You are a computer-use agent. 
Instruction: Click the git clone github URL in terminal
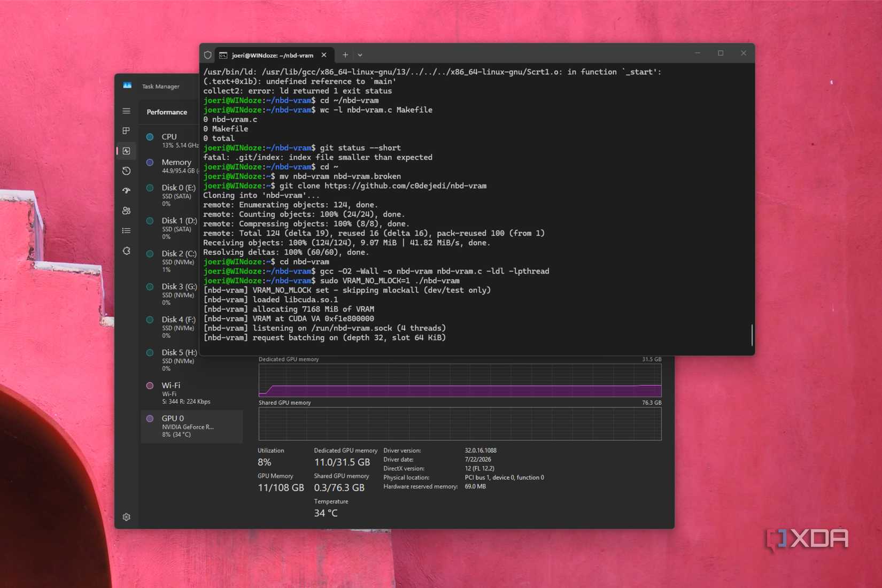[405, 186]
